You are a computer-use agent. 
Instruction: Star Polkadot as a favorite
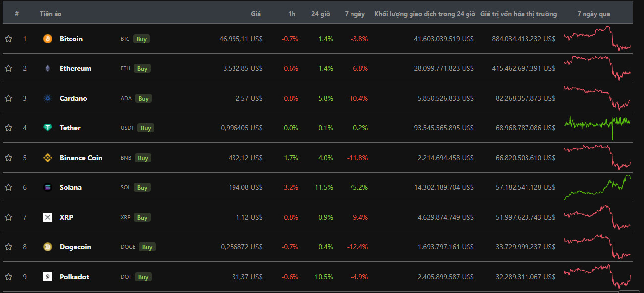pyautogui.click(x=8, y=277)
